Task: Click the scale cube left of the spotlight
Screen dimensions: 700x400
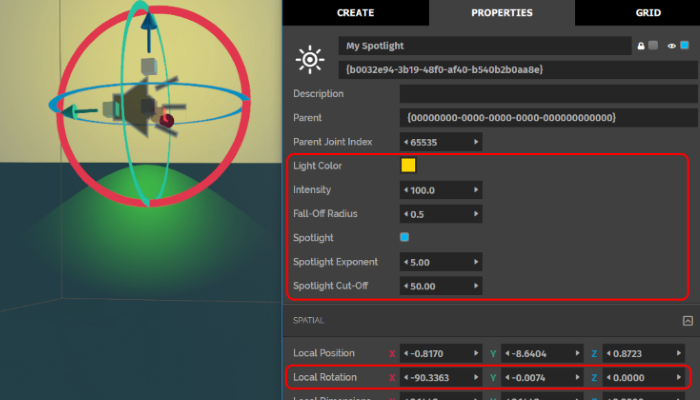Action: (110, 109)
